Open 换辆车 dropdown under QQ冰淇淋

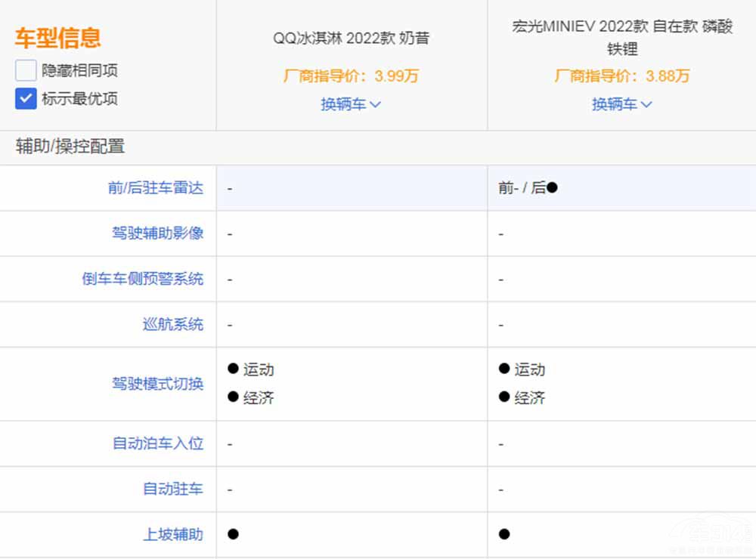click(344, 104)
